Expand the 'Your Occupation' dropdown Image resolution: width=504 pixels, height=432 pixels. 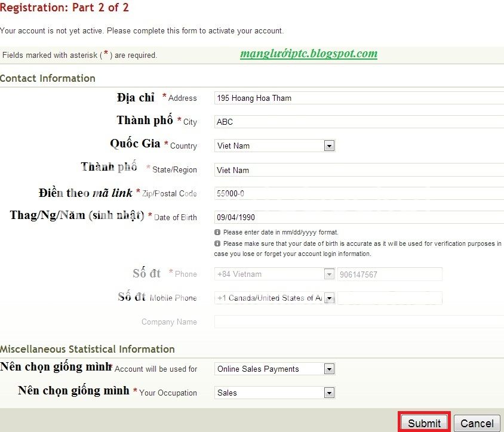[328, 393]
